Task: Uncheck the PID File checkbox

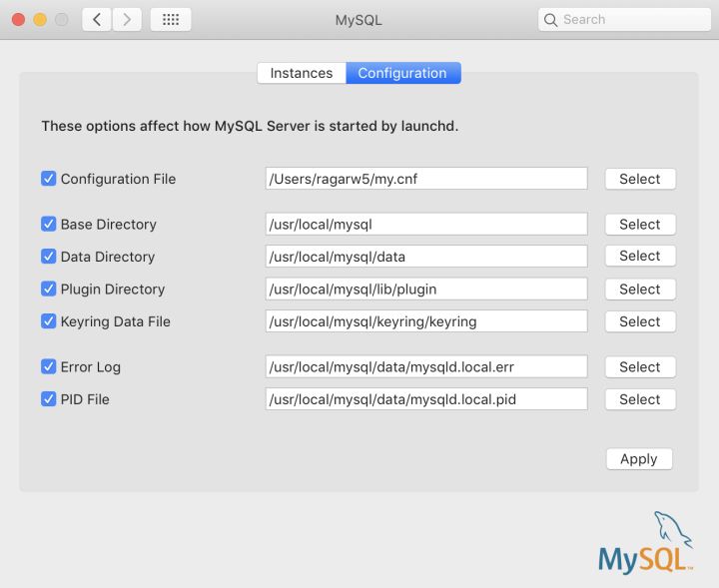Action: point(48,399)
